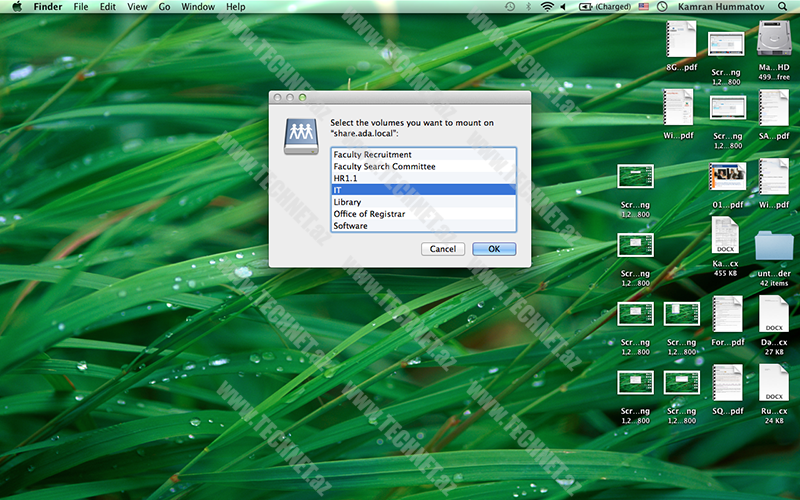
Task: Select the HR1.1 volume
Action: tap(423, 178)
